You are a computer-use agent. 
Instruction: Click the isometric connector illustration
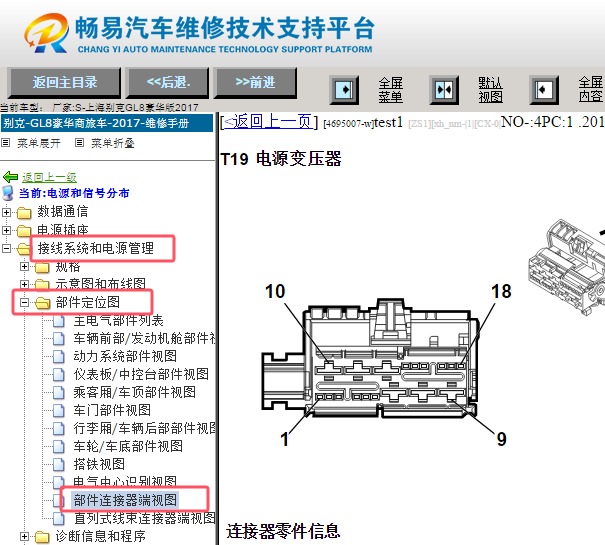[566, 267]
